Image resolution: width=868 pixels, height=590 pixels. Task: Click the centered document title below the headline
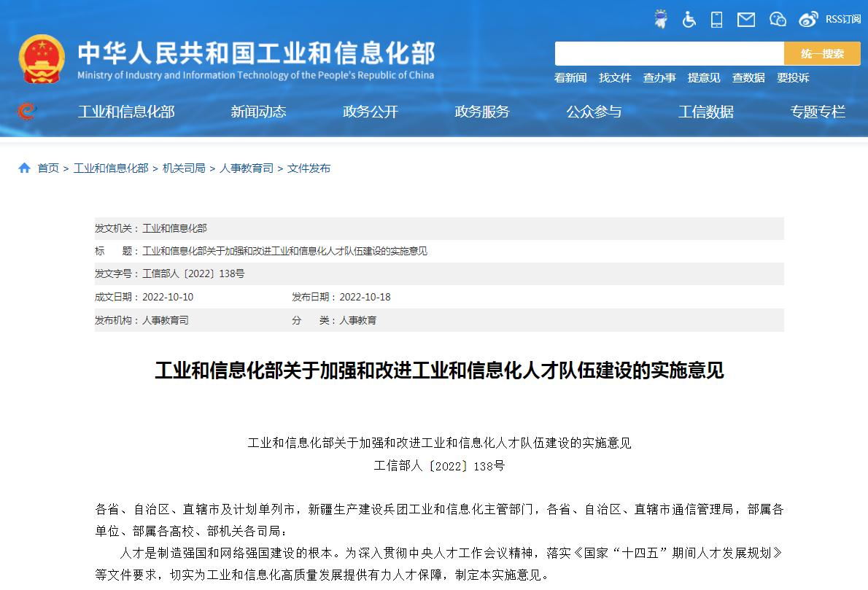(440, 443)
